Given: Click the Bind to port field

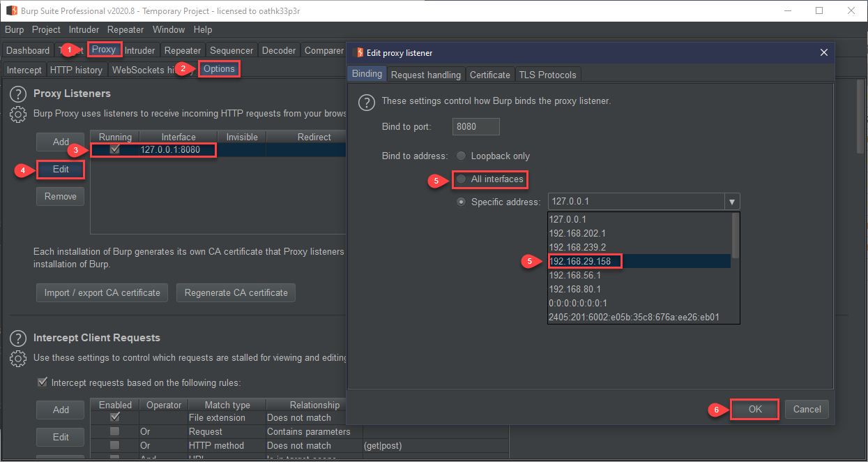Looking at the screenshot, I should tap(476, 126).
